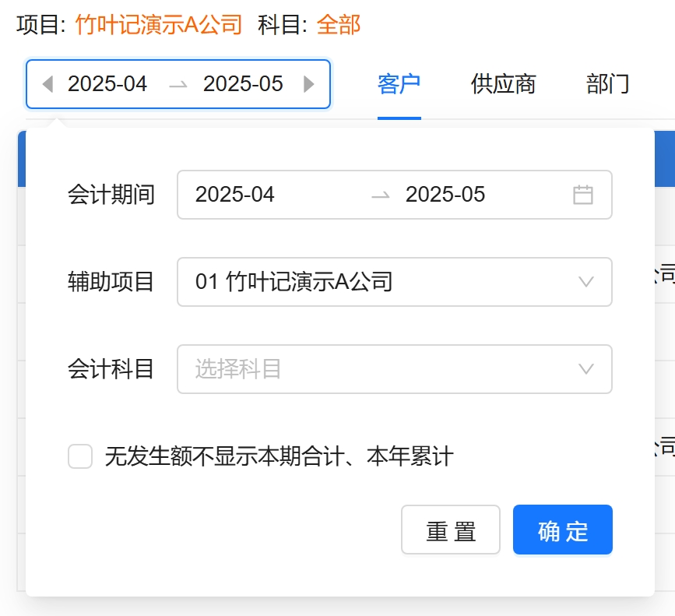Switch to the 部门 tab
This screenshot has height=616, width=675.
pyautogui.click(x=607, y=84)
